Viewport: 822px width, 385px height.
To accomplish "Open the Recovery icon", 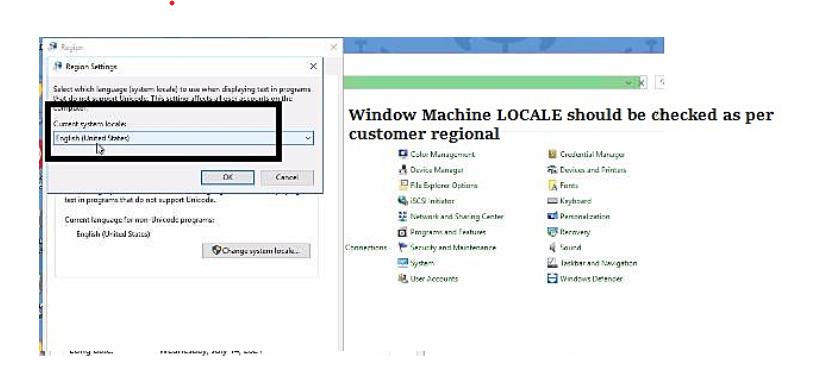I will tap(552, 232).
